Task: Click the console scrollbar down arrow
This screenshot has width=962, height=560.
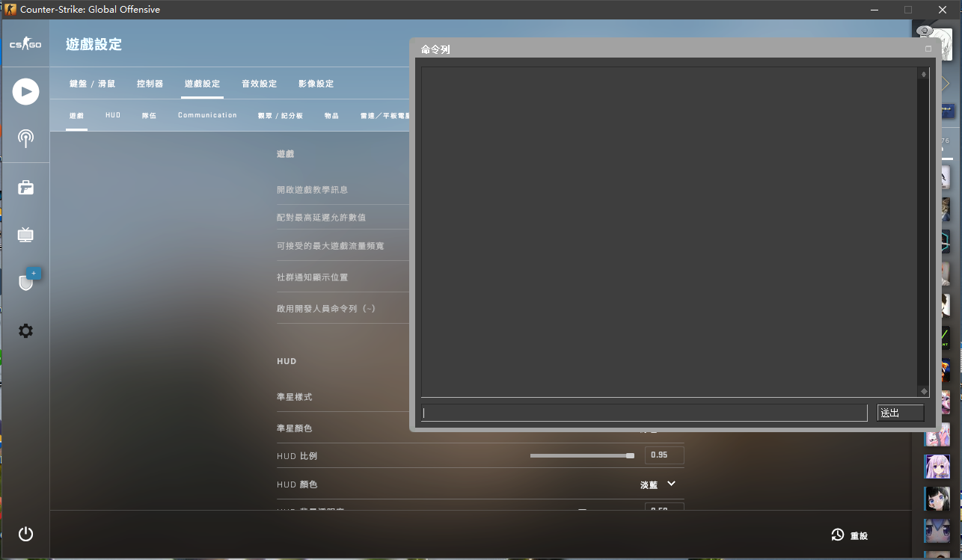Action: (x=924, y=391)
